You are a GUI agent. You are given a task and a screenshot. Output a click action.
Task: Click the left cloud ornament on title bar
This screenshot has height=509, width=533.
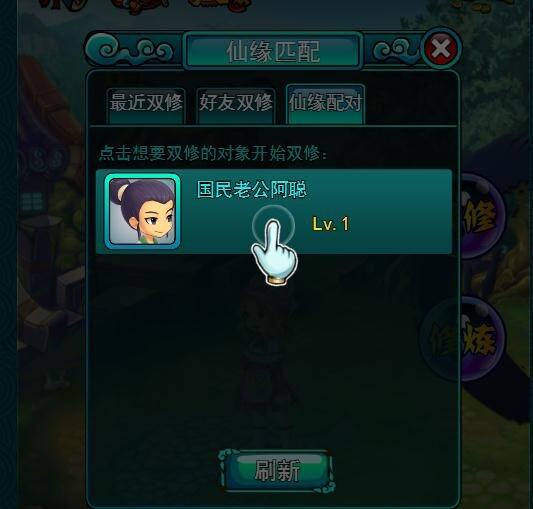(x=135, y=50)
